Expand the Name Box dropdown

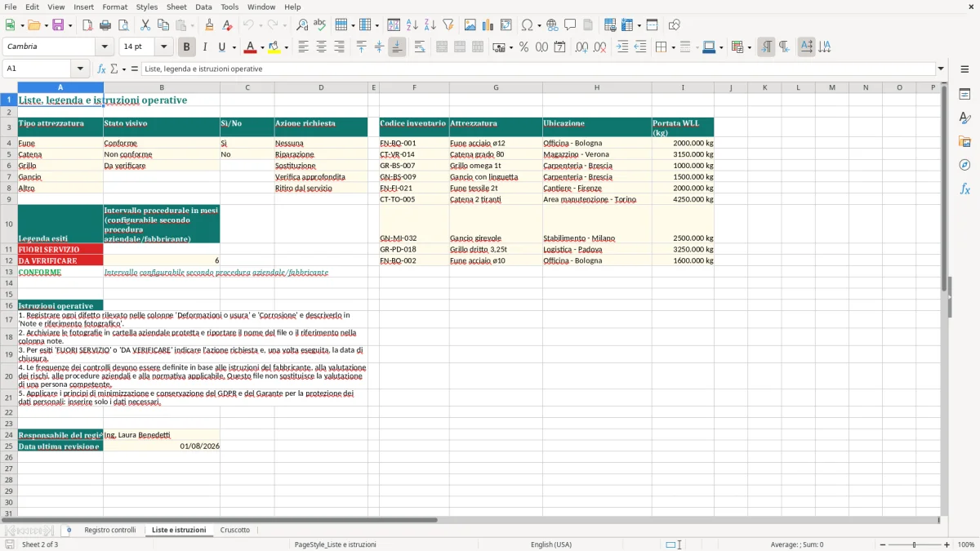pyautogui.click(x=80, y=69)
